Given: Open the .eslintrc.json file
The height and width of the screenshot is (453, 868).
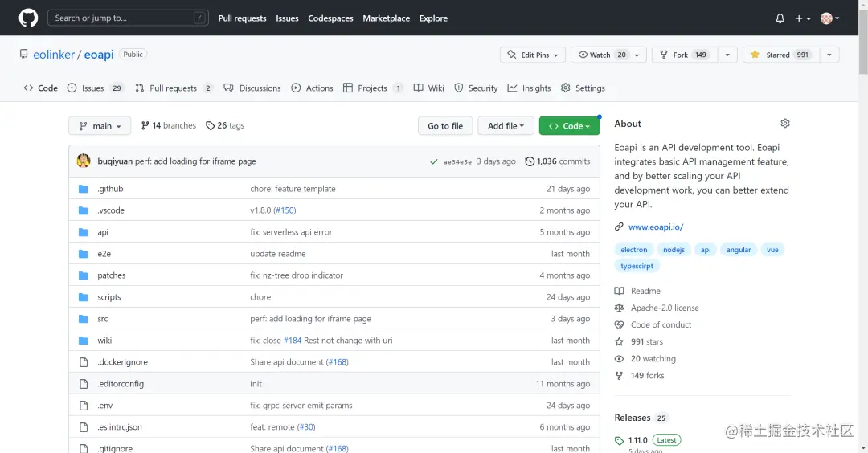Looking at the screenshot, I should pos(120,427).
